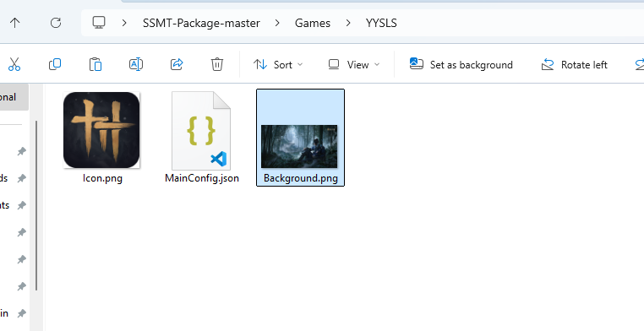Select the MainConfig.json file
This screenshot has width=644, height=331.
point(202,138)
